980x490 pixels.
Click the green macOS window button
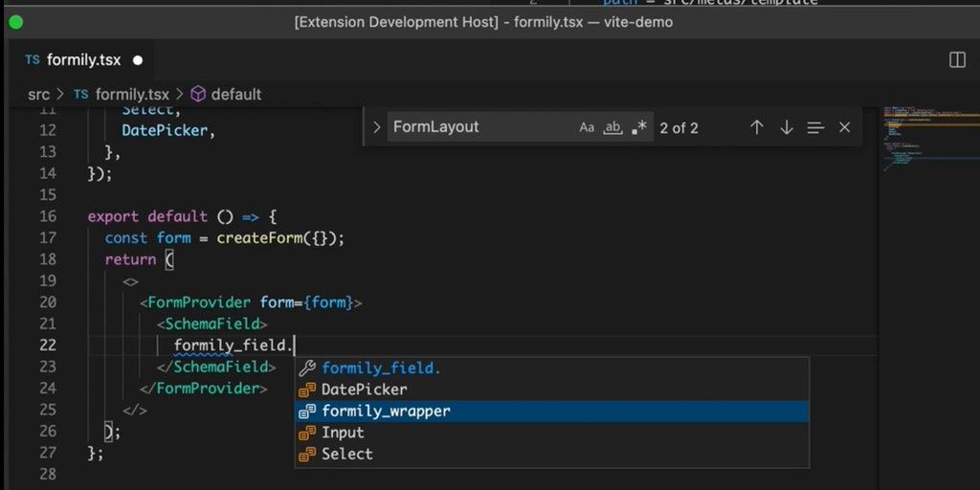pos(15,21)
